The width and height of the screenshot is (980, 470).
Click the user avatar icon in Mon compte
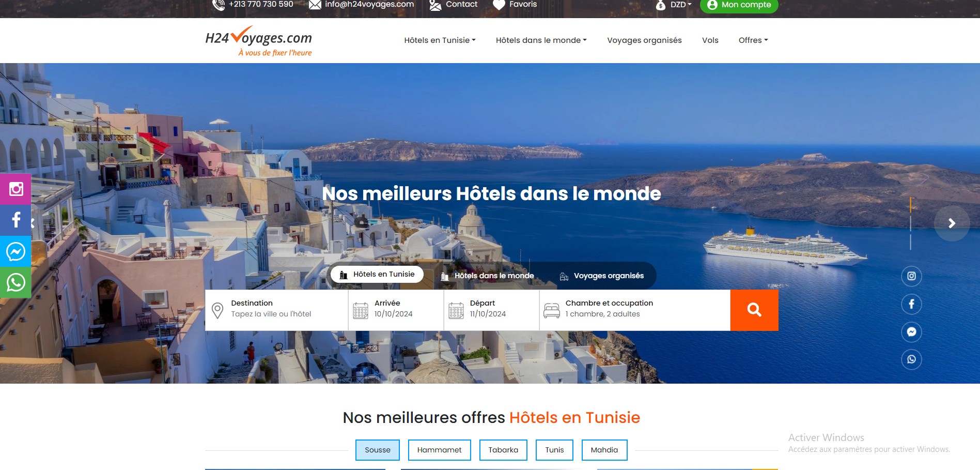[712, 5]
